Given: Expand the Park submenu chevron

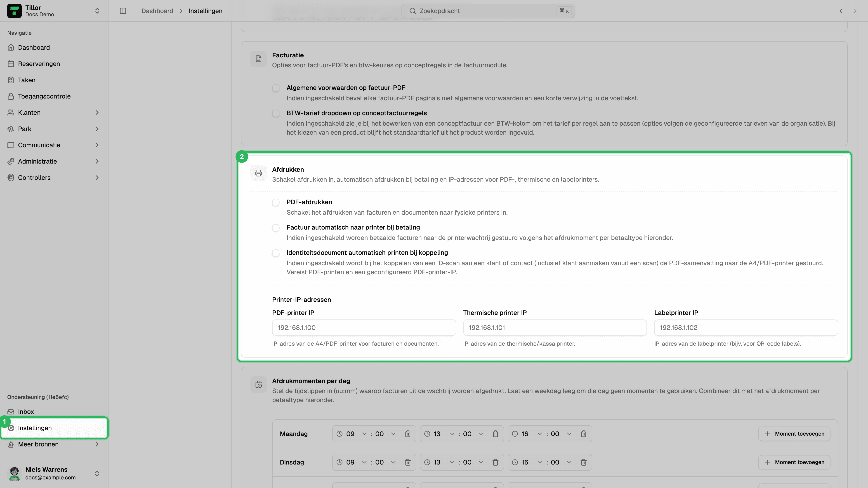Looking at the screenshot, I should click(97, 129).
